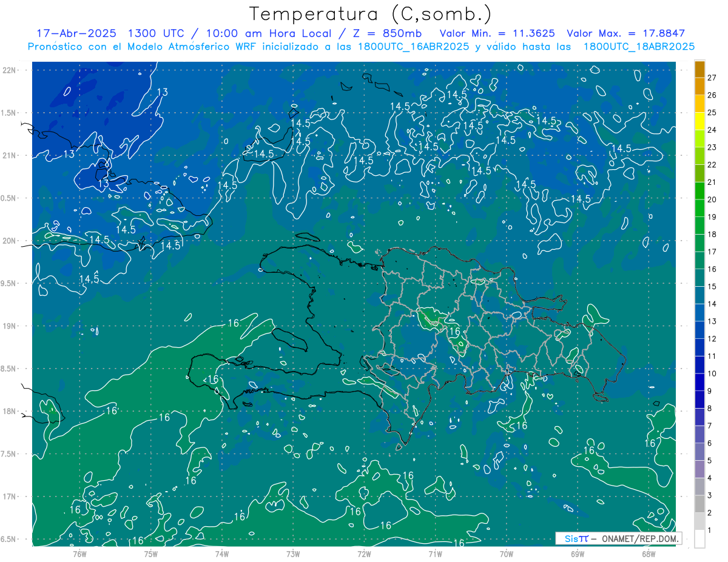Click the gray legend swatch labeled 3
The image size is (728, 562).
point(699,487)
